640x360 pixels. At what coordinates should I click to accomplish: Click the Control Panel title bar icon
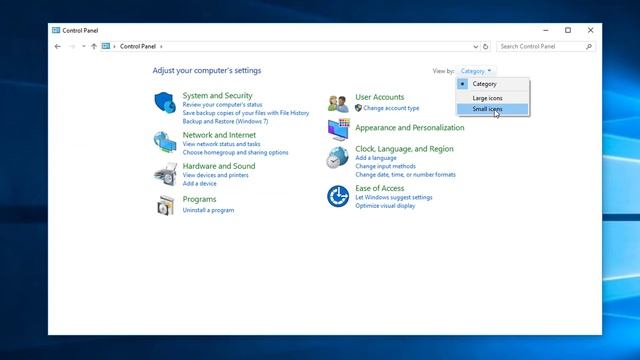click(56, 30)
